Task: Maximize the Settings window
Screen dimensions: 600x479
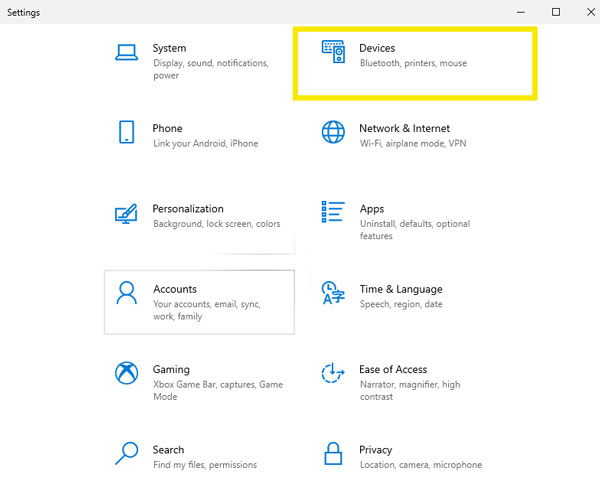Action: [x=556, y=12]
